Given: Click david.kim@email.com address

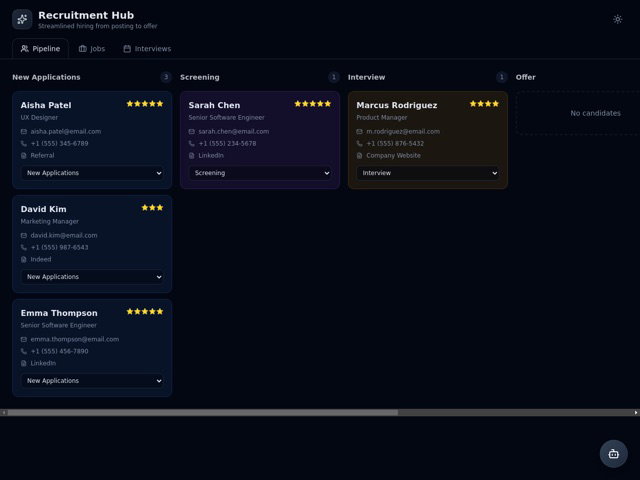Looking at the screenshot, I should tap(64, 236).
